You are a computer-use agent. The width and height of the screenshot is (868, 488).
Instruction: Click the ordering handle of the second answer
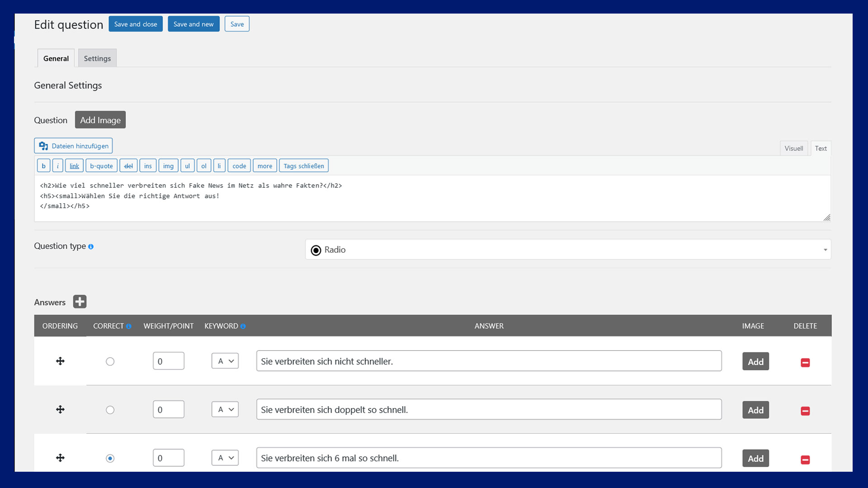coord(60,409)
